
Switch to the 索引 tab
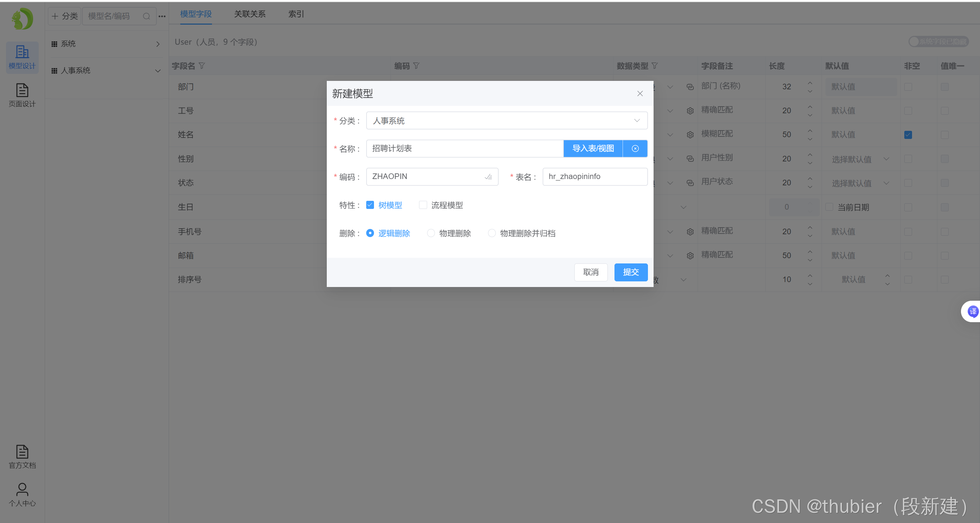coord(295,14)
